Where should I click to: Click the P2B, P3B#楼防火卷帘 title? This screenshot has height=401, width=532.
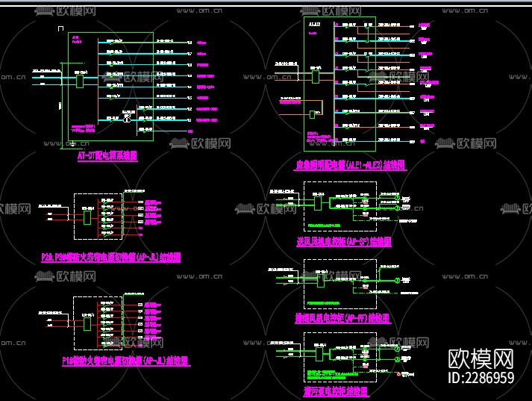pyautogui.click(x=111, y=257)
